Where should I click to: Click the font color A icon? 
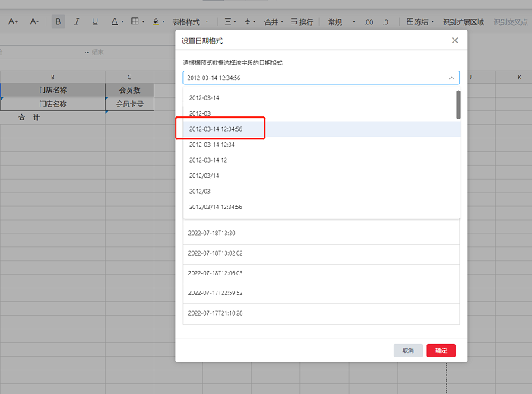tap(115, 22)
